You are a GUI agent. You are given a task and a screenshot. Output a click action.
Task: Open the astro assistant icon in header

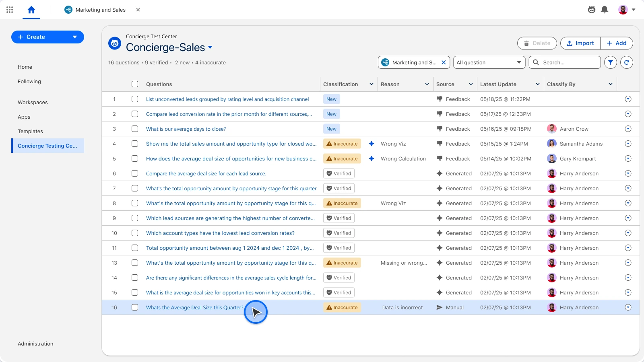tap(592, 10)
